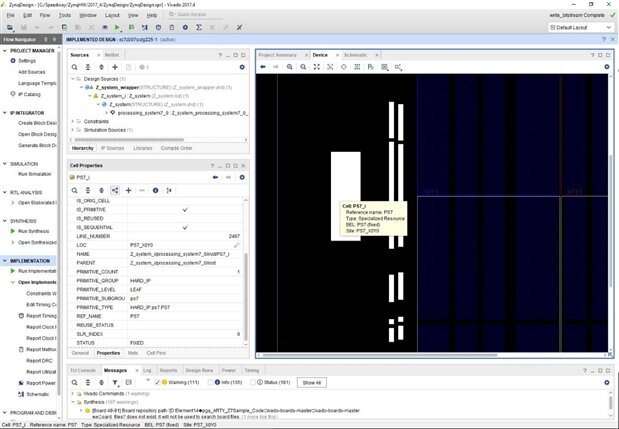The width and height of the screenshot is (619, 429).
Task: Click the Device view back arrow
Action: tap(263, 67)
